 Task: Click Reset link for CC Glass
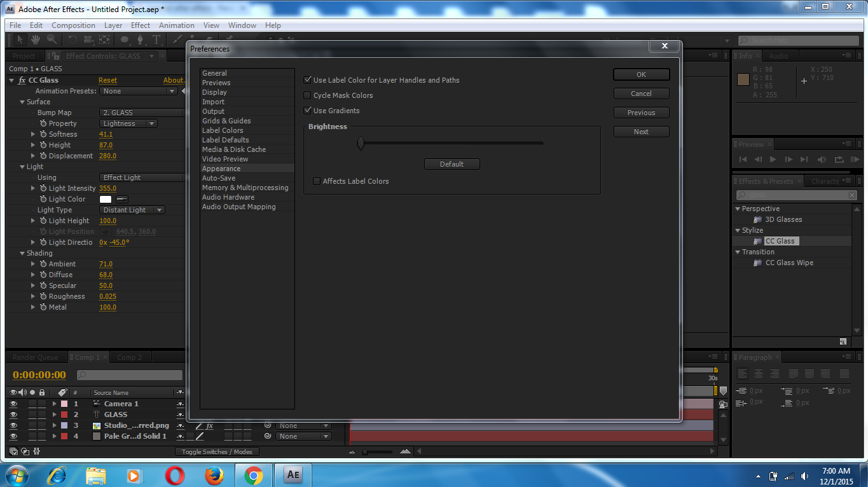pos(107,80)
